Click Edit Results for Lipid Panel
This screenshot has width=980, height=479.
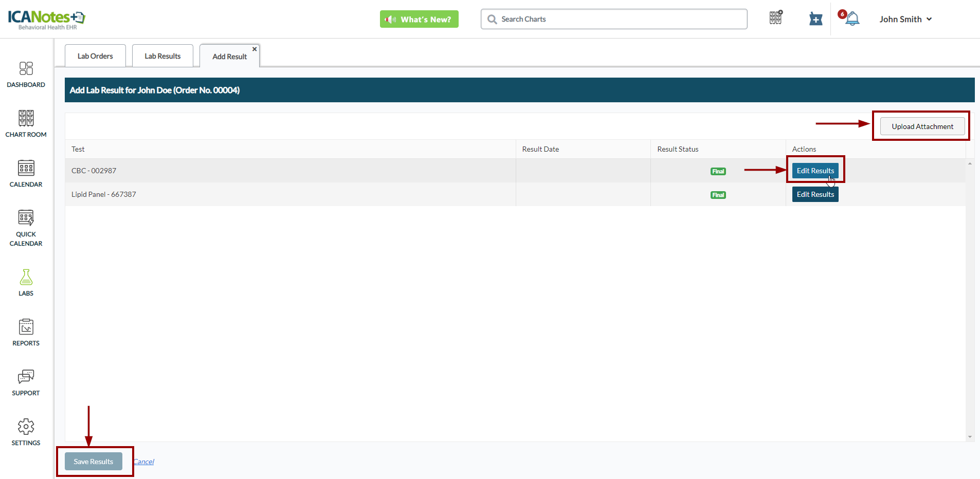(x=815, y=194)
